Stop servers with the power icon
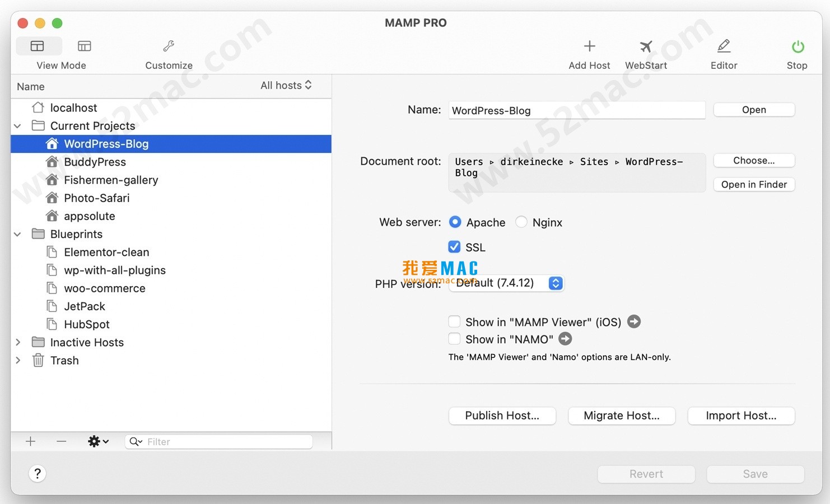Viewport: 830px width, 504px height. [x=798, y=46]
